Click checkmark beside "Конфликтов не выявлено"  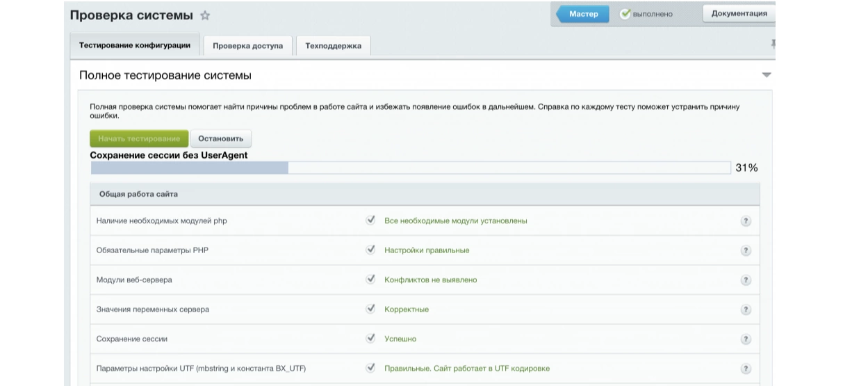tap(370, 280)
